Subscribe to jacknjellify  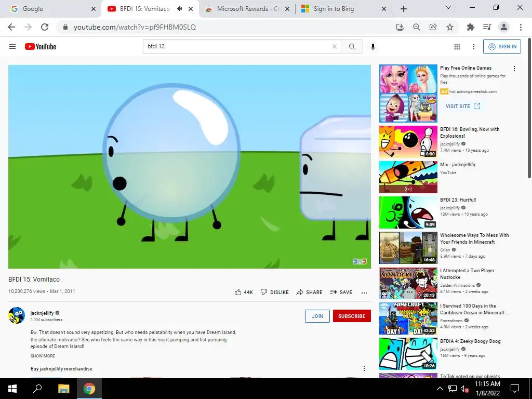click(352, 316)
